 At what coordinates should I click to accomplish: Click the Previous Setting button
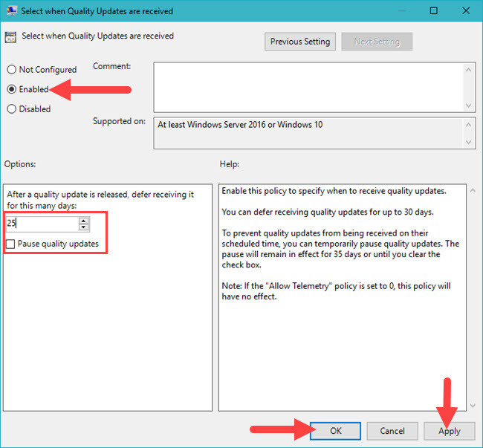[300, 42]
